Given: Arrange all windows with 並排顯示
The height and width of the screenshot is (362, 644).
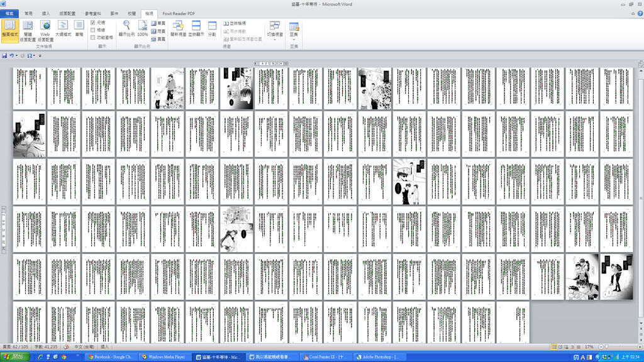Looking at the screenshot, I should point(196,29).
